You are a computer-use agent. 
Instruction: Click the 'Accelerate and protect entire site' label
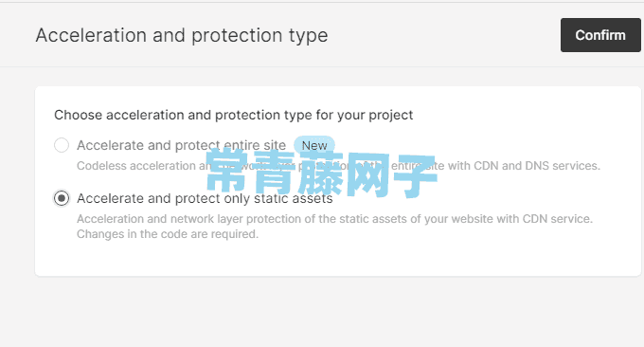(x=181, y=145)
